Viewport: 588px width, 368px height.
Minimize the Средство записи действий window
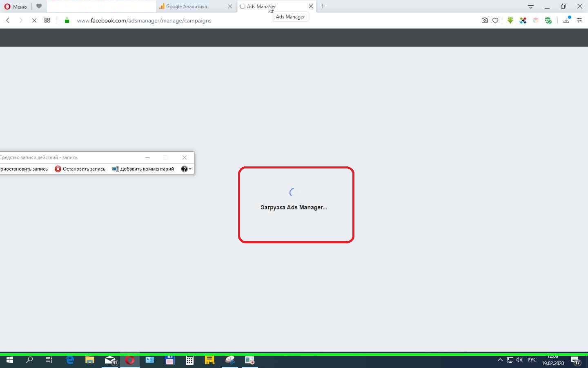click(x=147, y=157)
